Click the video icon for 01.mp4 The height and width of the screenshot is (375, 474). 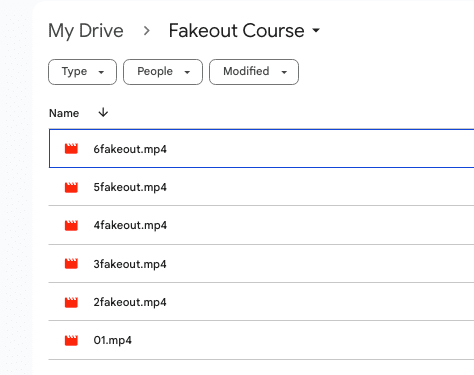pos(71,340)
